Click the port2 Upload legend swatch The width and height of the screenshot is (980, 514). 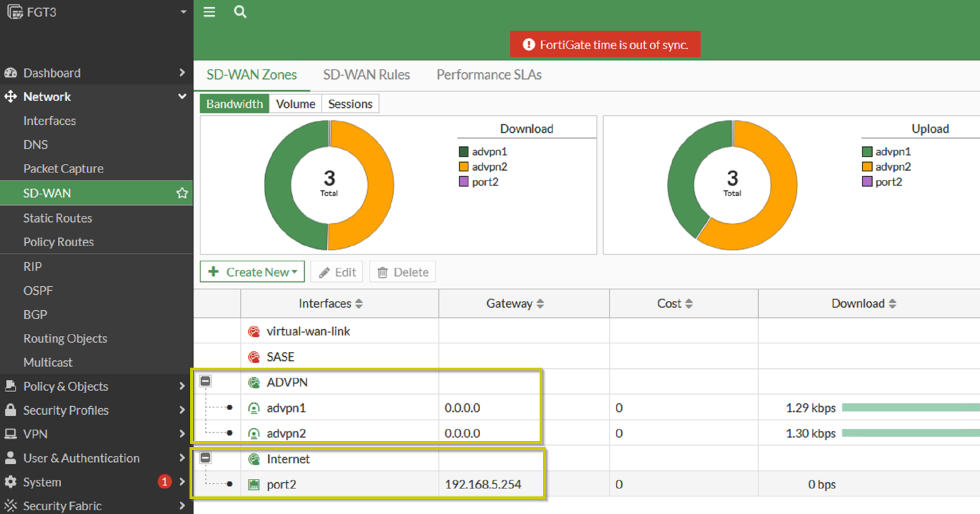tap(867, 182)
